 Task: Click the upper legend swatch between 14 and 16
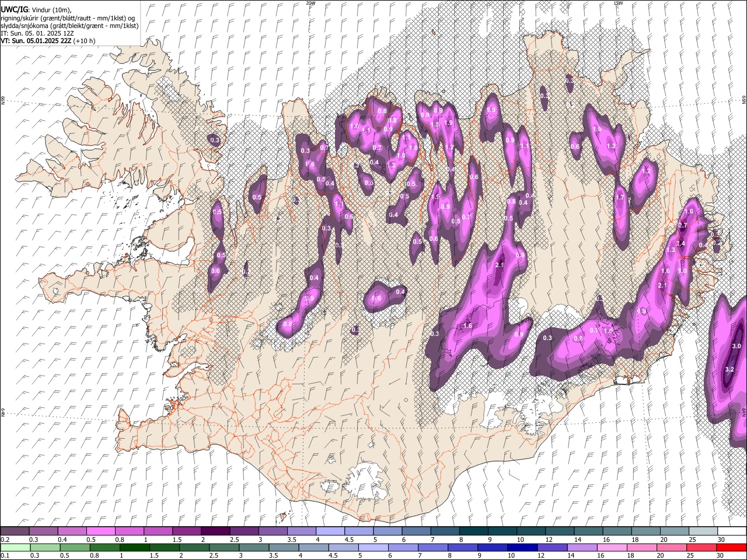tap(588, 531)
